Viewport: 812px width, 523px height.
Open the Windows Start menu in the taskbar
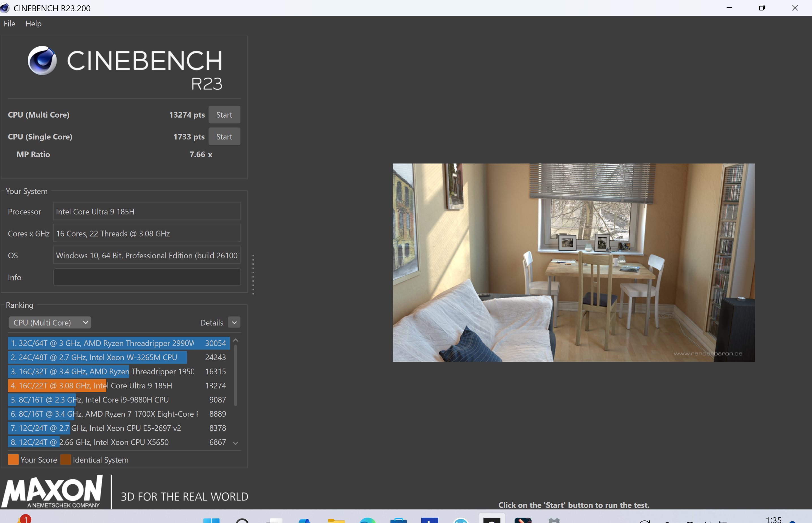click(211, 520)
